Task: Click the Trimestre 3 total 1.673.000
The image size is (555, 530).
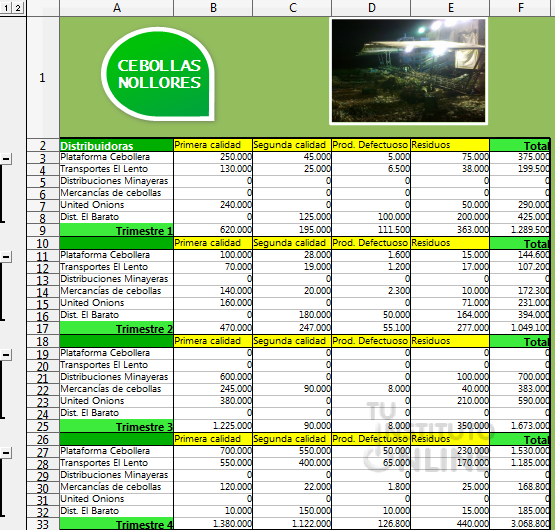Action: point(520,426)
